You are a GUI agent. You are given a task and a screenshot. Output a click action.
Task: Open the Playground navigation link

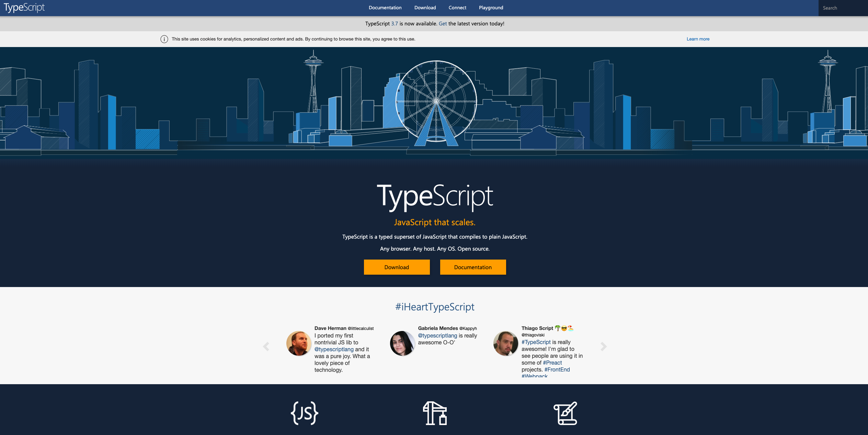tap(491, 7)
